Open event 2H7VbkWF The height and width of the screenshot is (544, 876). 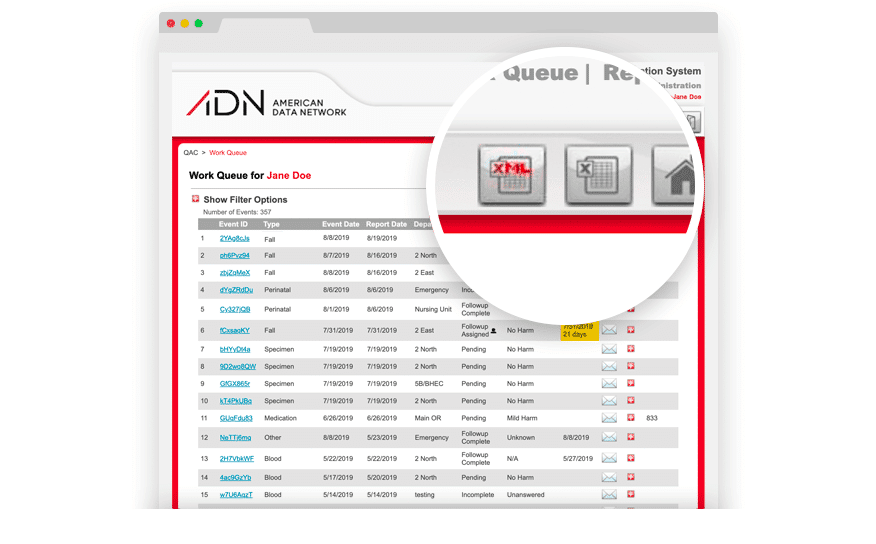(x=237, y=459)
